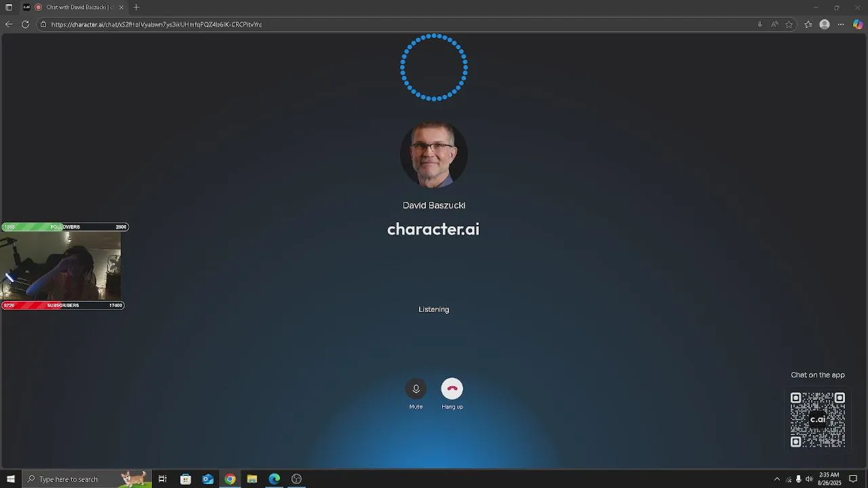Viewport: 868px width, 488px height.
Task: Click the character.ai QR code
Action: [818, 420]
